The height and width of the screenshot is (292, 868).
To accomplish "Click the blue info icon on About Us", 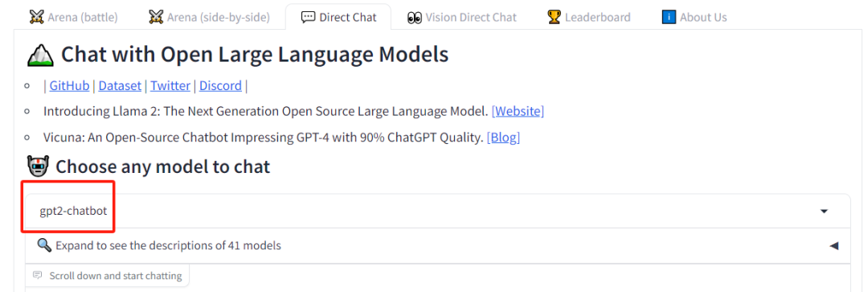I will 669,17.
